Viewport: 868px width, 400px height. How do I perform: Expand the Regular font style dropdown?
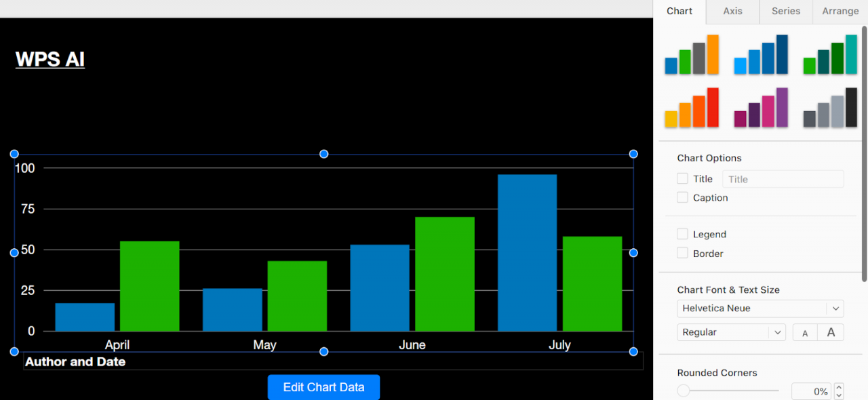[x=731, y=332]
